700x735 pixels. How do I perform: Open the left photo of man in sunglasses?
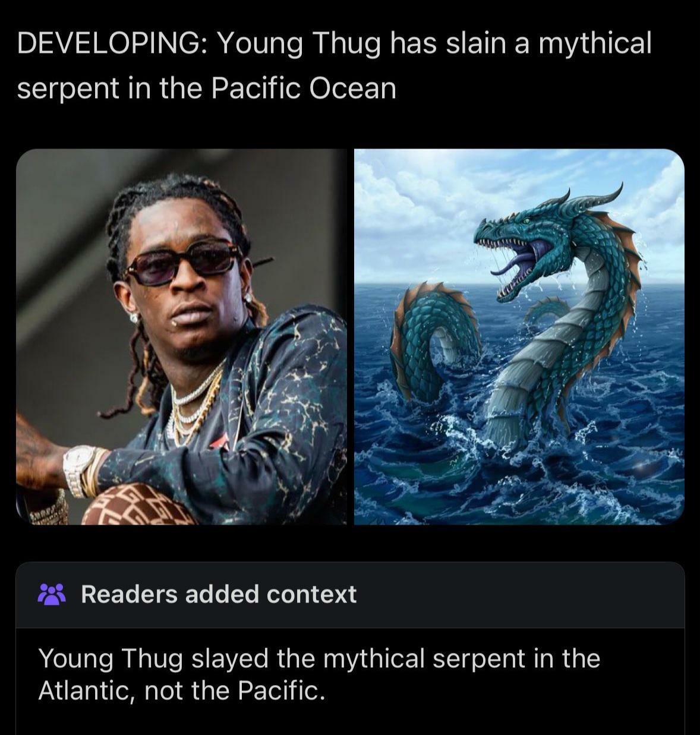click(181, 337)
